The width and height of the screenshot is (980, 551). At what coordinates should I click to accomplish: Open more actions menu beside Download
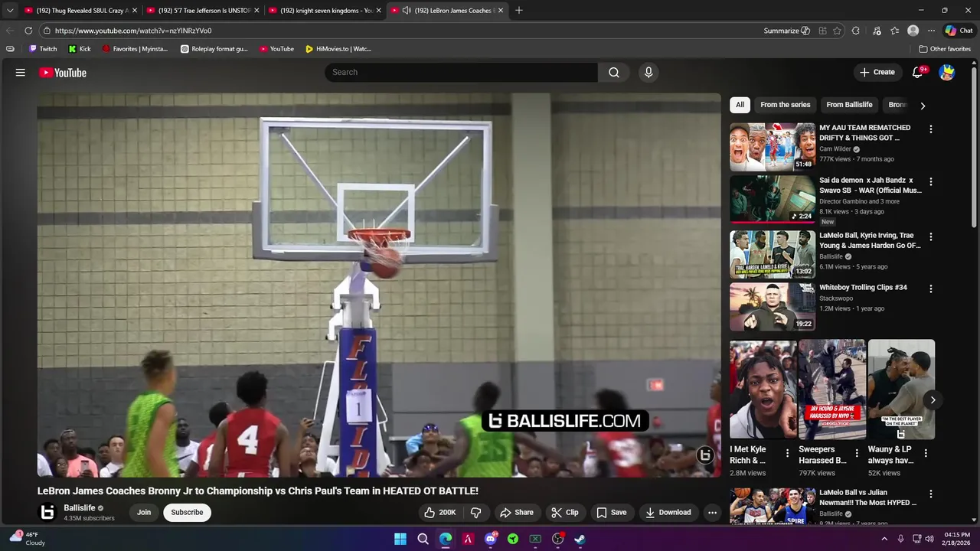(x=712, y=513)
